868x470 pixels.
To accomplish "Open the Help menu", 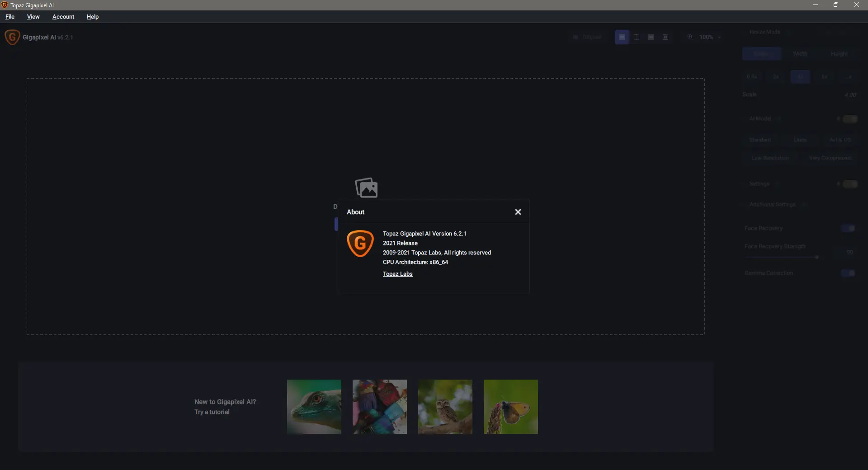I will click(93, 17).
